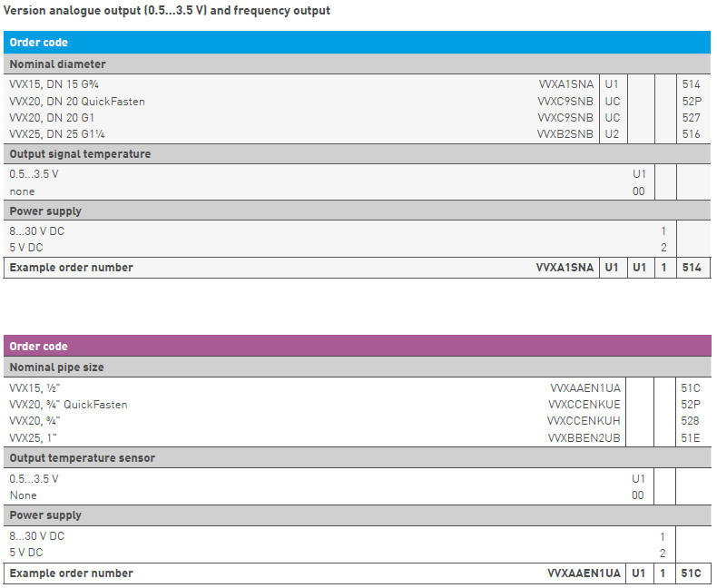
Task: Click value 51E in the VVX25 1" row
Action: [691, 437]
